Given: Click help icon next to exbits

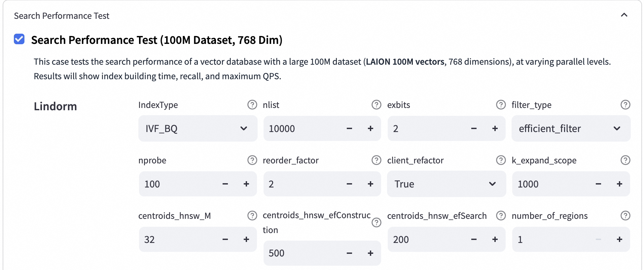Looking at the screenshot, I should (x=501, y=105).
